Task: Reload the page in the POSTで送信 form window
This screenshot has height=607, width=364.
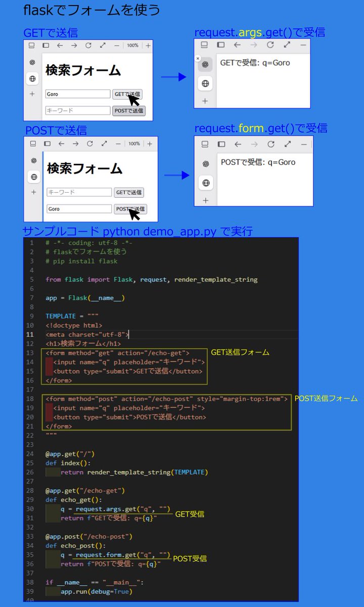Action: point(89,144)
